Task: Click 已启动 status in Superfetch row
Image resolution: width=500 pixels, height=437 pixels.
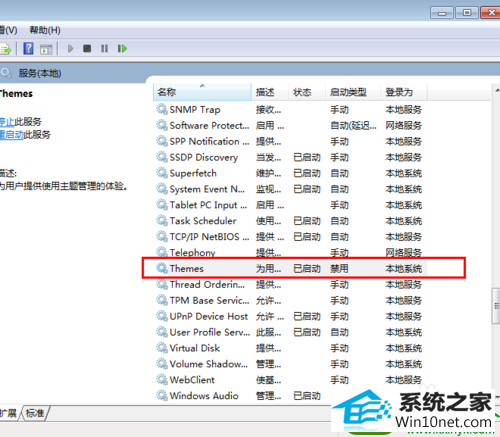Action: click(x=307, y=173)
